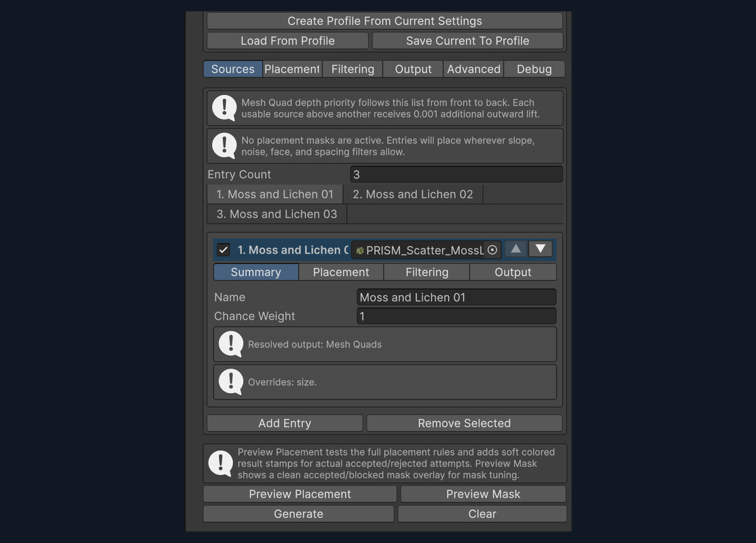This screenshot has height=543, width=756.
Task: Click the PRISM_Scatter_MossL object reference field
Action: [x=426, y=250]
